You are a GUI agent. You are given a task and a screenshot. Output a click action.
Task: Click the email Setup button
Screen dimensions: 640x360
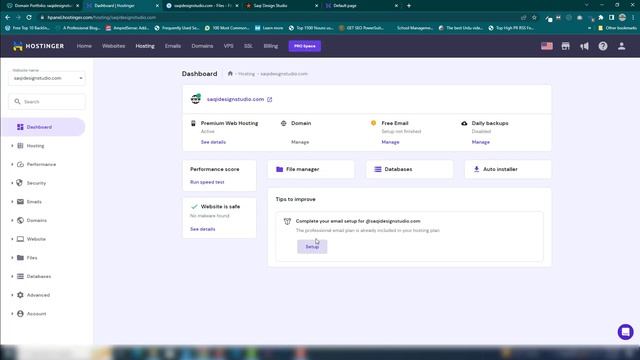[312, 247]
